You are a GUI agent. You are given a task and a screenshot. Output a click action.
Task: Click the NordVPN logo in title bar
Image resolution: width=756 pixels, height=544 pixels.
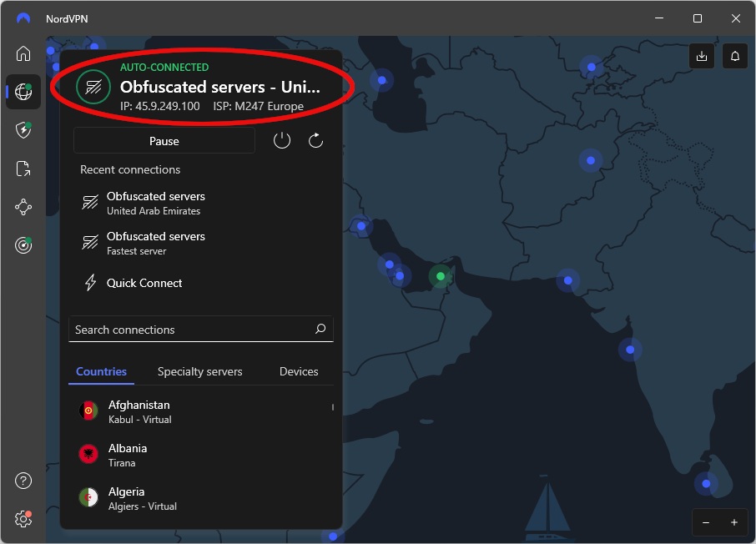[23, 18]
